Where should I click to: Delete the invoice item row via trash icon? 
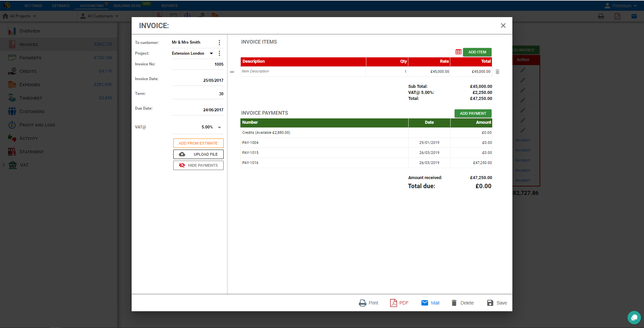point(497,71)
